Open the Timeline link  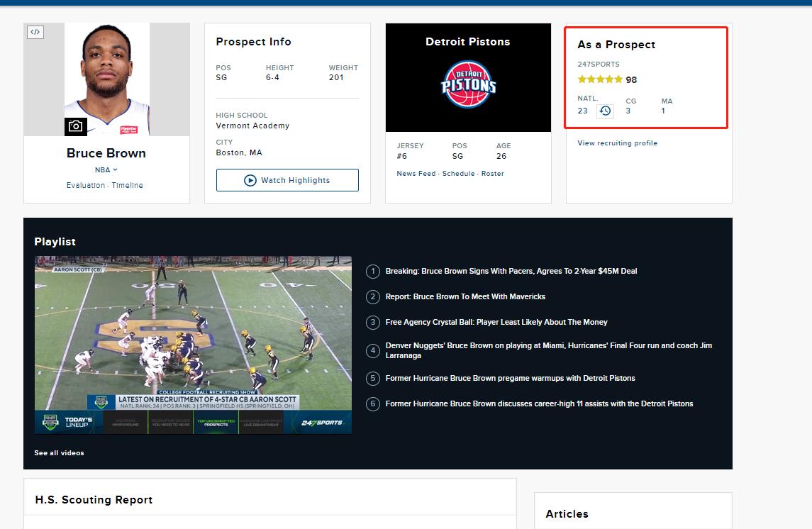127,185
